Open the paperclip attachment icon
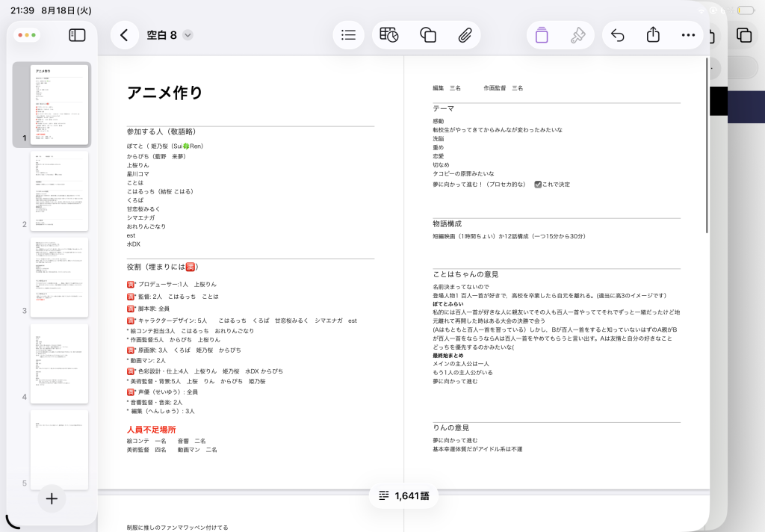765x532 pixels. [465, 35]
